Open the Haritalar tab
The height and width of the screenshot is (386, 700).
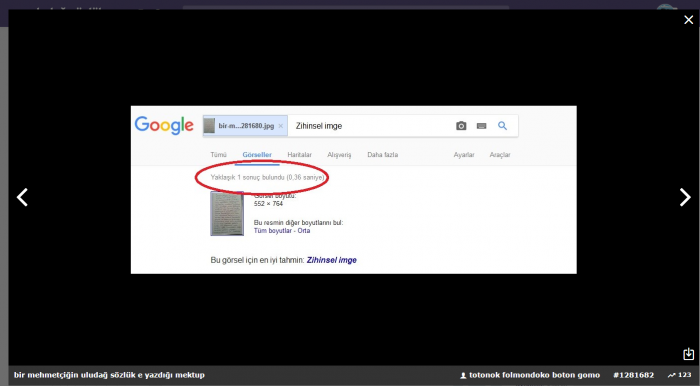pos(300,155)
